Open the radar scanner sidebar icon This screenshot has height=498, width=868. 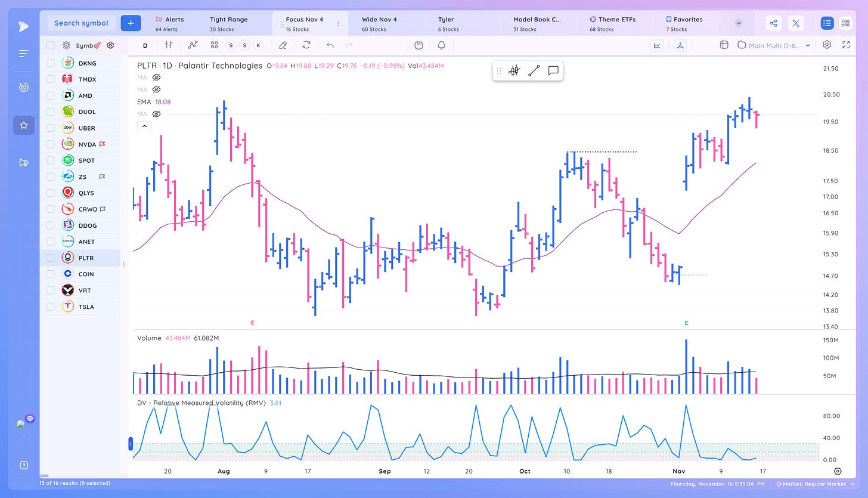click(23, 87)
